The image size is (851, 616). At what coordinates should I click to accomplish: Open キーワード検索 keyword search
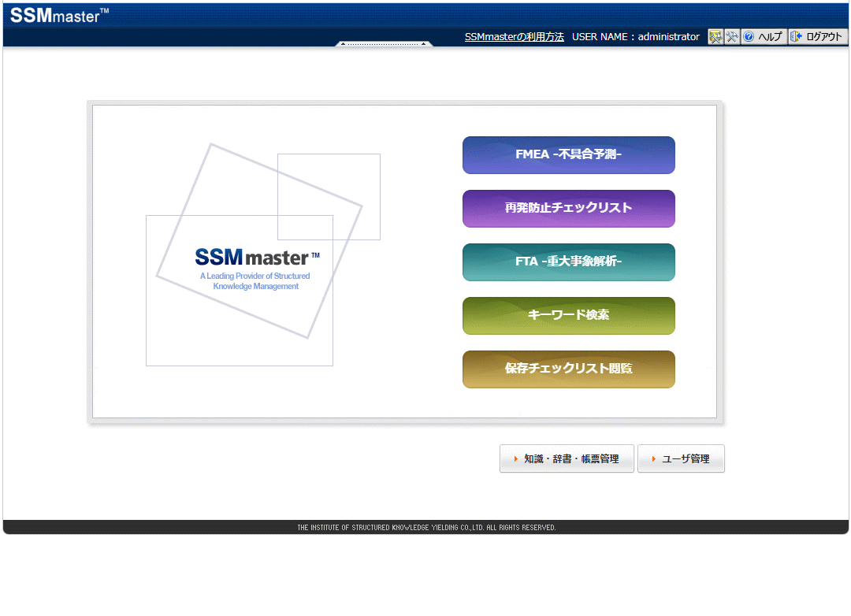[568, 316]
